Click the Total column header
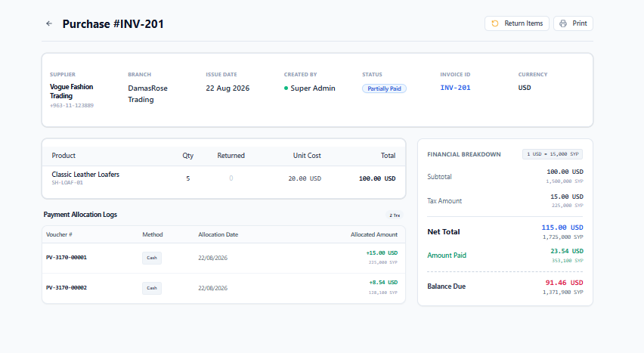The height and width of the screenshot is (353, 644). click(388, 156)
